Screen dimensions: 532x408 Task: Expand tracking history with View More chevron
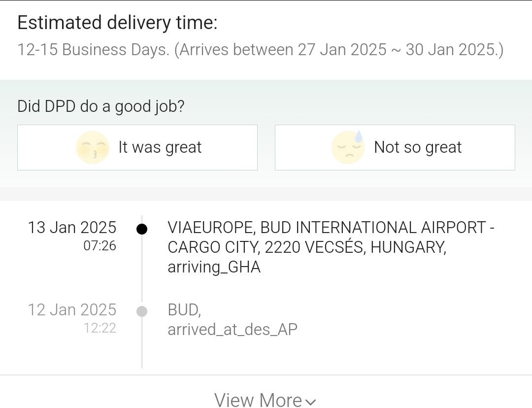click(x=310, y=402)
